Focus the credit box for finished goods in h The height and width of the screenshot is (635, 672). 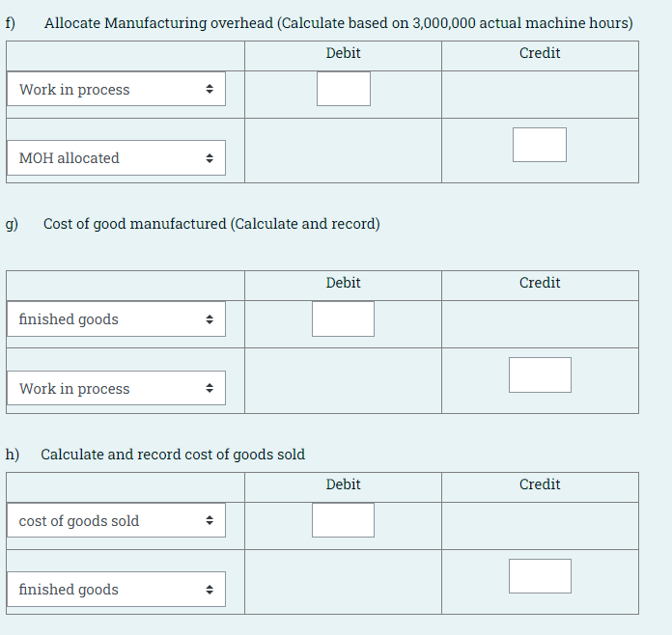[540, 576]
